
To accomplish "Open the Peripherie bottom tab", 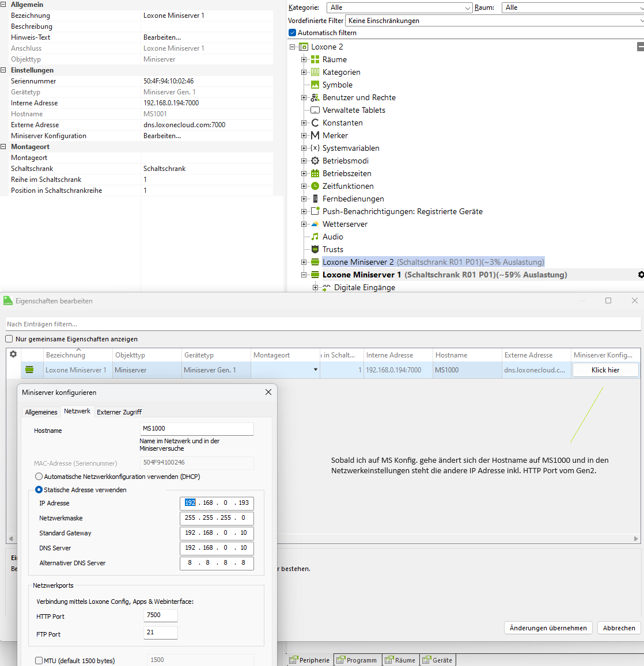I will pyautogui.click(x=310, y=660).
